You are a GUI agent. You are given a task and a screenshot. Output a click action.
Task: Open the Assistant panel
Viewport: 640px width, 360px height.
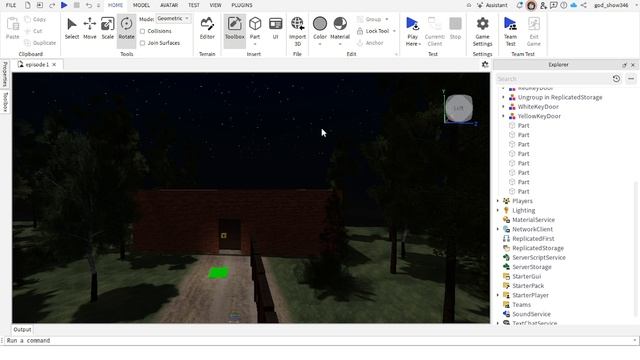[492, 5]
